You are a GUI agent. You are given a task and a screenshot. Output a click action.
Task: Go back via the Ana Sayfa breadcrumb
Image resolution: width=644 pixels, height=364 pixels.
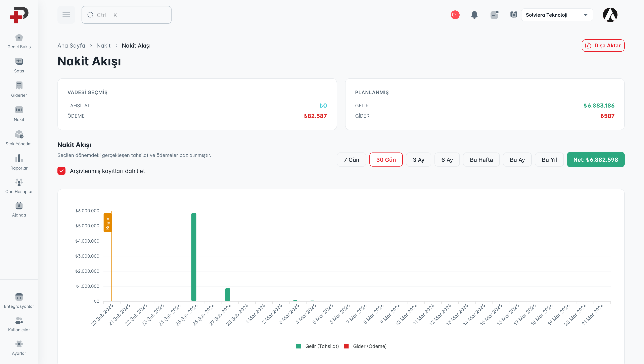[71, 46]
